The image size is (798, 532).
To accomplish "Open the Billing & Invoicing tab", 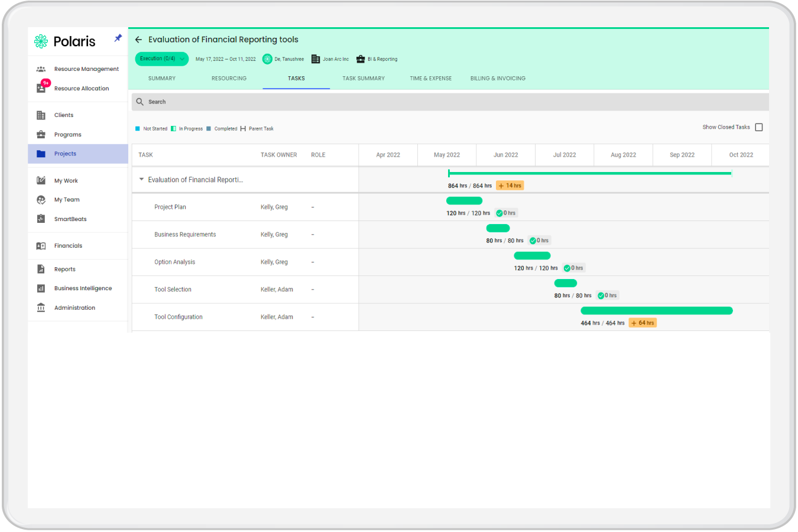I will [x=497, y=78].
